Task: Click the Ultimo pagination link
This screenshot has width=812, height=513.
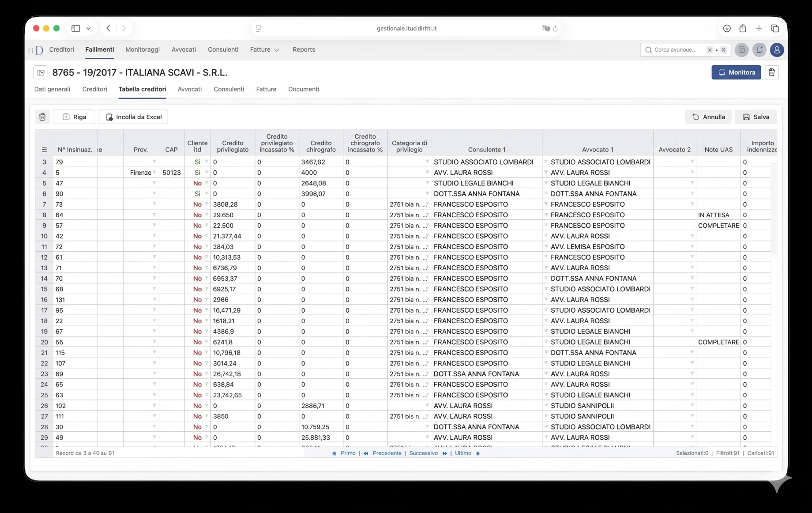Action: pos(463,453)
